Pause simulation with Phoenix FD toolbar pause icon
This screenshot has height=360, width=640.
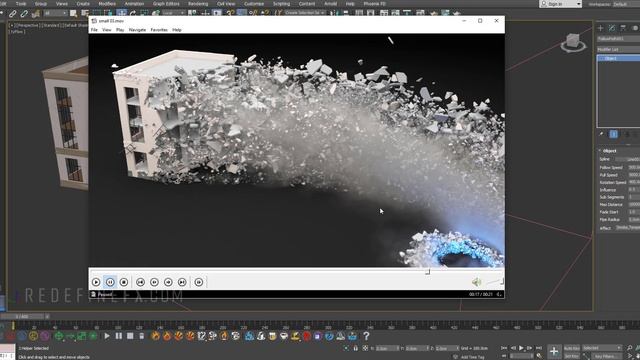pyautogui.click(x=119, y=336)
